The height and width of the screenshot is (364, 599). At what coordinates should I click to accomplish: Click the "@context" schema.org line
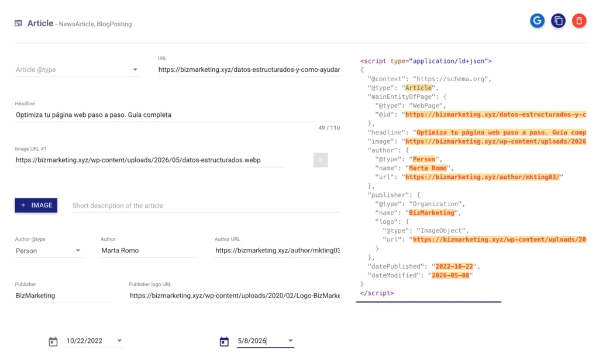point(429,79)
